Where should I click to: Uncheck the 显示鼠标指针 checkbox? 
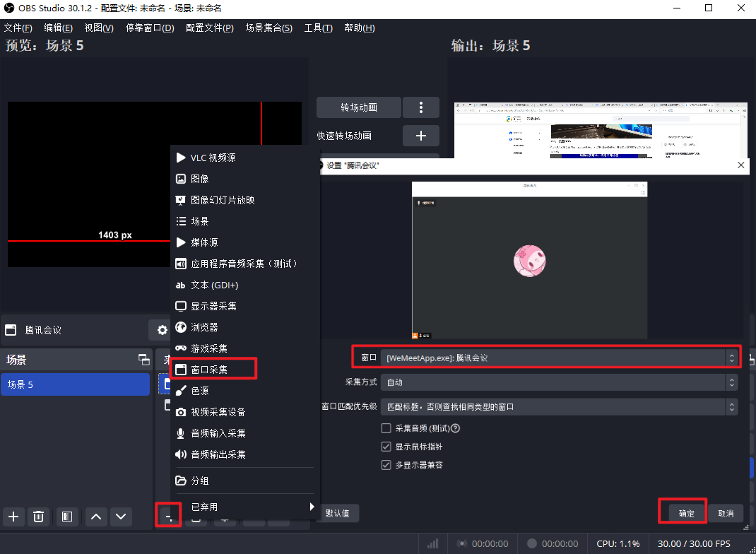pos(386,447)
